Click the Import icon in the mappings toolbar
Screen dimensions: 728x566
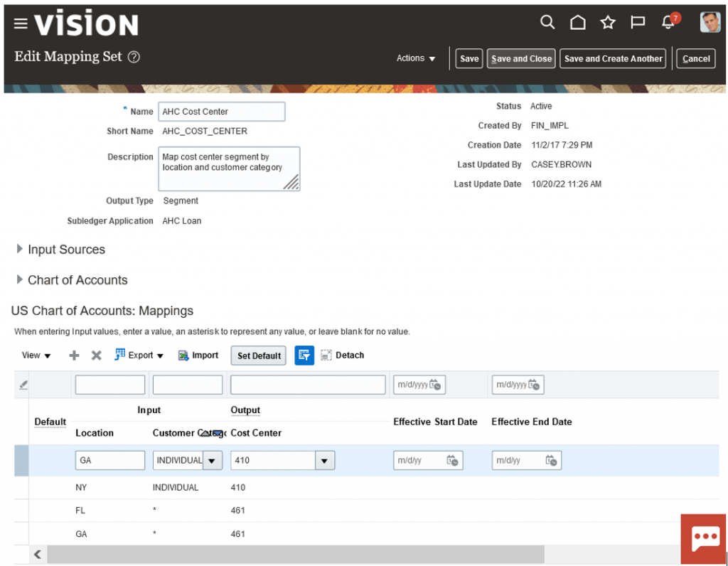point(183,355)
